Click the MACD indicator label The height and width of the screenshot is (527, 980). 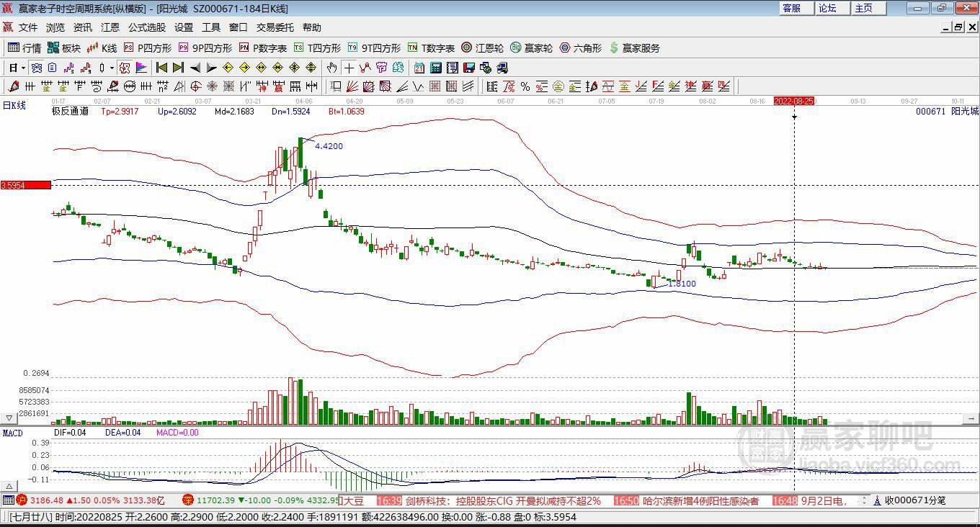pos(13,433)
